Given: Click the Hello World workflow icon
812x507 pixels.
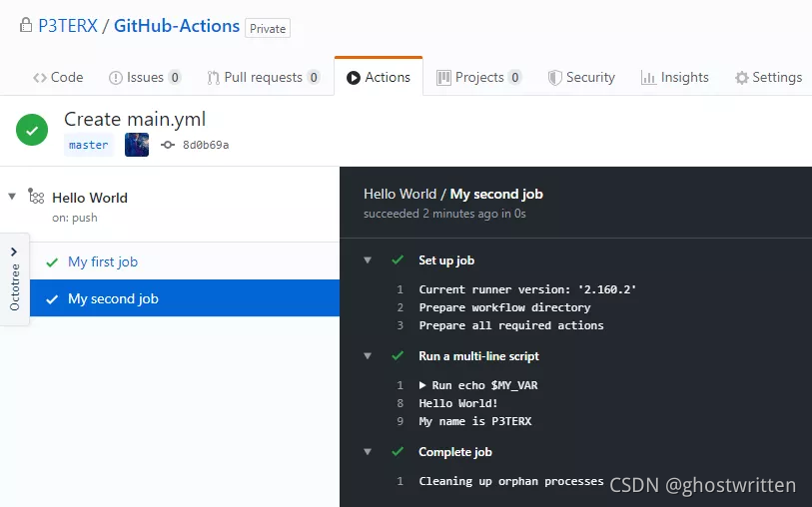Looking at the screenshot, I should [x=36, y=197].
